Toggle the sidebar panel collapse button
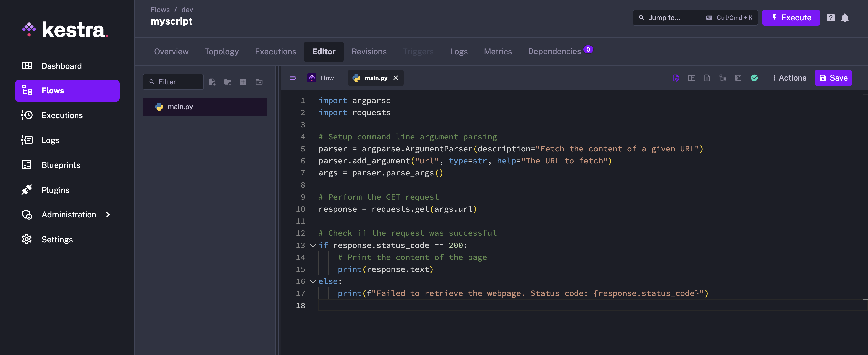 point(293,77)
